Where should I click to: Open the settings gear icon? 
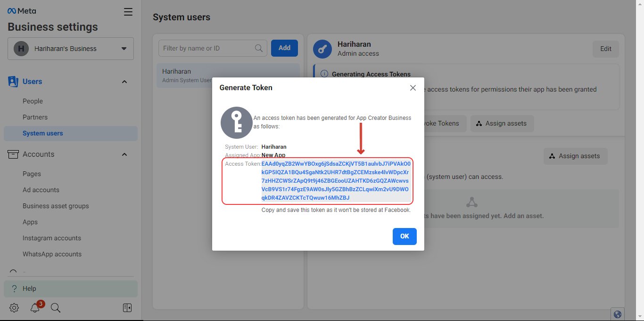tap(14, 308)
